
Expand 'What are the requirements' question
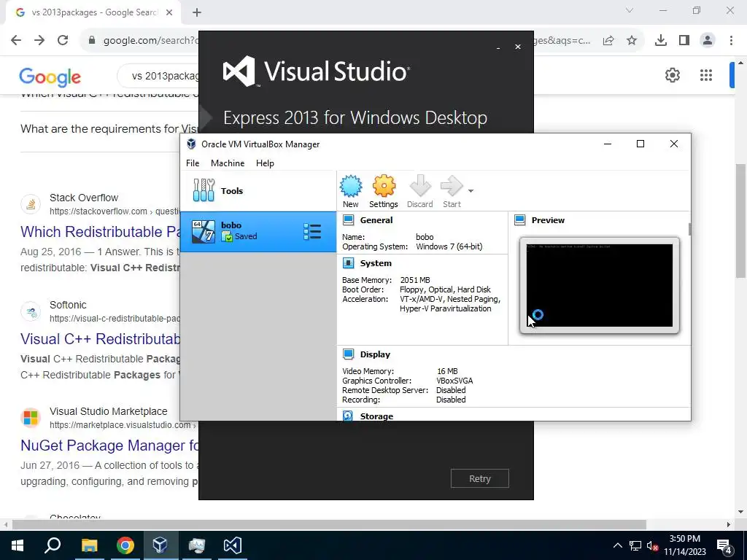point(109,129)
